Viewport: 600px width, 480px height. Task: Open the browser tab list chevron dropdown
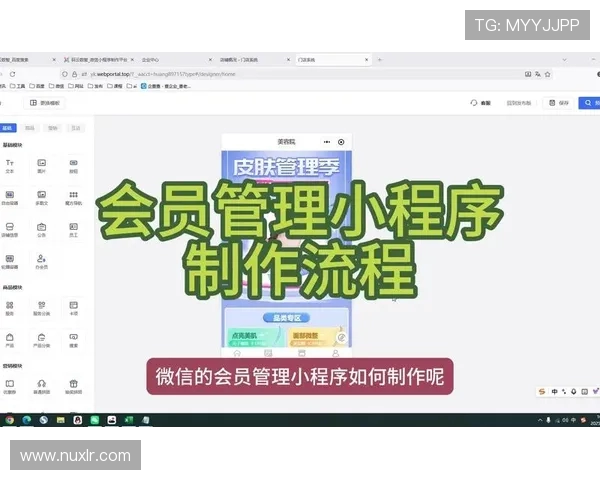[x=564, y=60]
